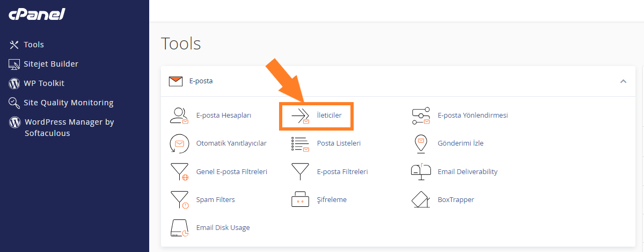Viewport: 644px width, 252px height.
Task: Open the Posta Listeleri icon
Action: tap(301, 143)
